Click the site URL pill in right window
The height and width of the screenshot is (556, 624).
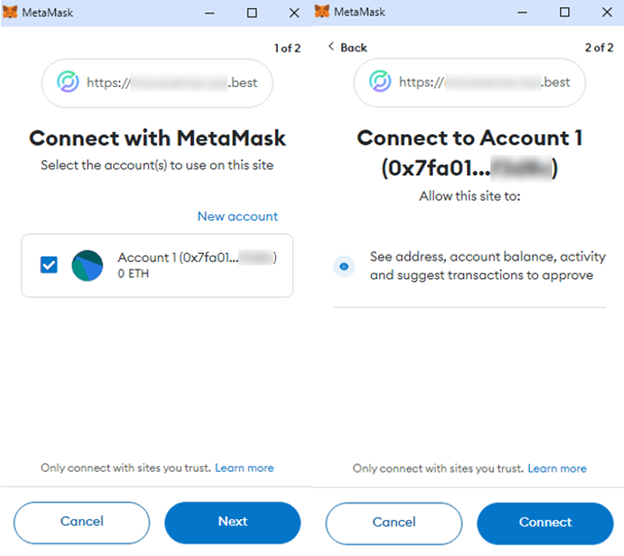(x=468, y=82)
